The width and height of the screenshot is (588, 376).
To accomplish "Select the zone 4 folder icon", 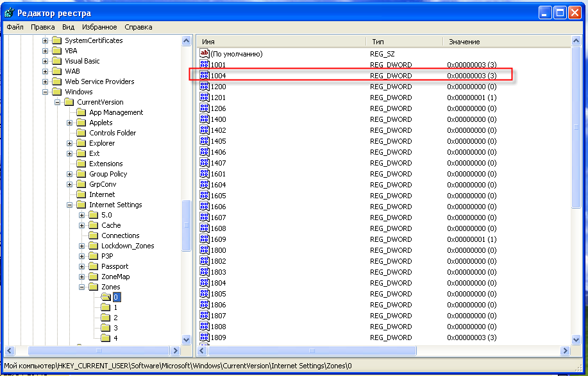I will tap(106, 338).
